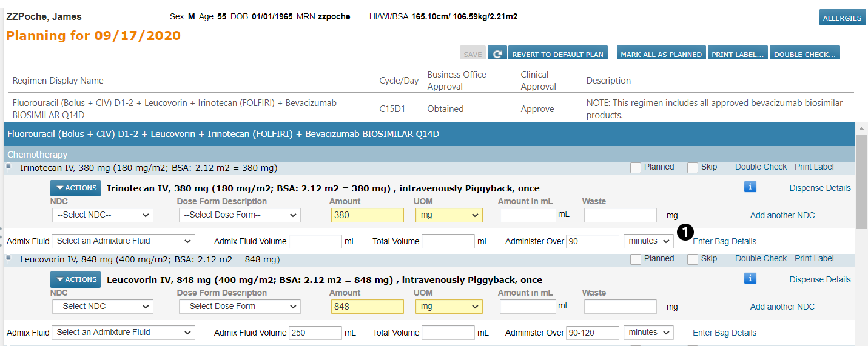
Task: Click the refresh icon beside Save
Action: point(497,54)
